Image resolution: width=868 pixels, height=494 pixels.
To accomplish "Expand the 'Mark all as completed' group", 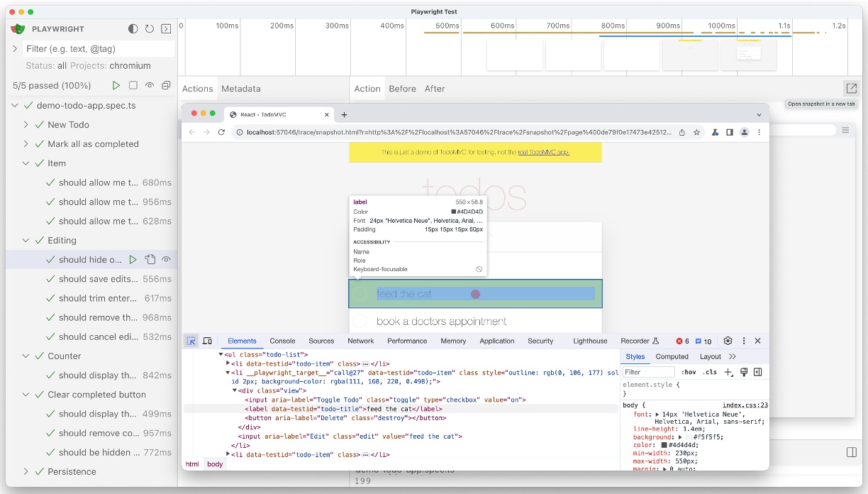I will click(26, 143).
